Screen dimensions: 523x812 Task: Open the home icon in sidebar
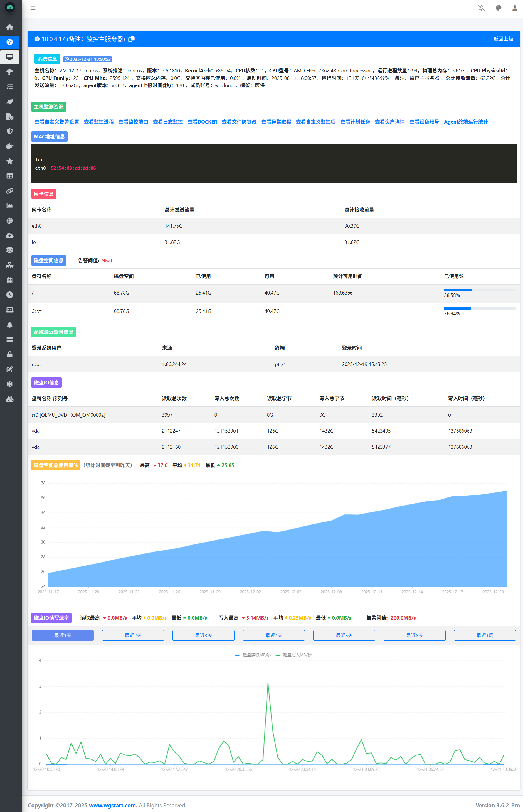pyautogui.click(x=9, y=27)
